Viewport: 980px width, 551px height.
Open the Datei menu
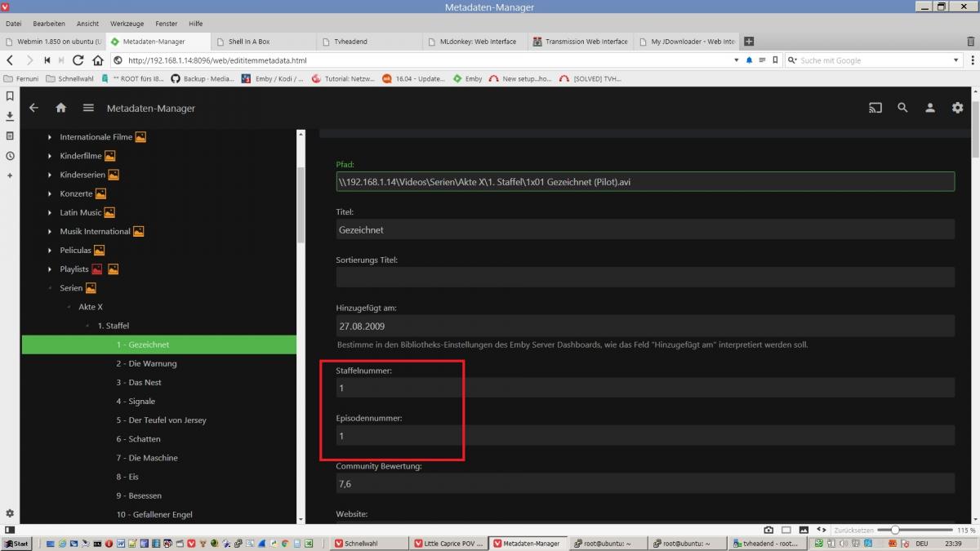pyautogui.click(x=14, y=24)
